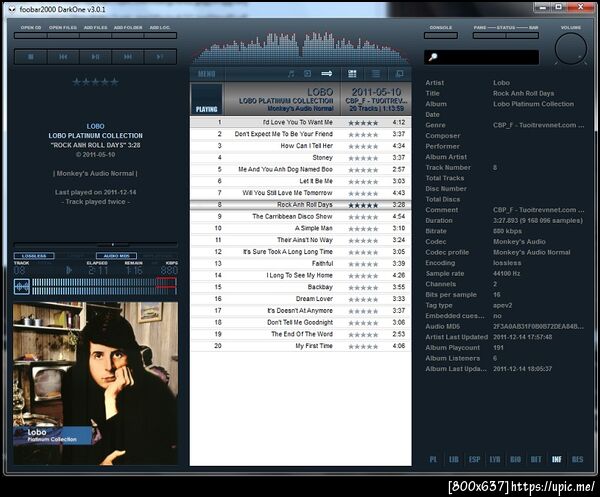Rate 'Dream Lover' using its row stars
Image resolution: width=600 pixels, height=497 pixels.
pos(363,300)
